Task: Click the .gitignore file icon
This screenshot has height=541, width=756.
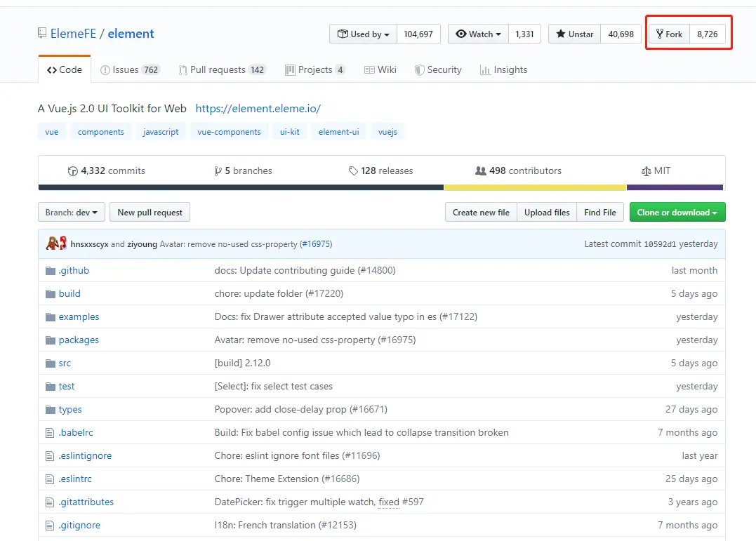Action: click(x=50, y=525)
